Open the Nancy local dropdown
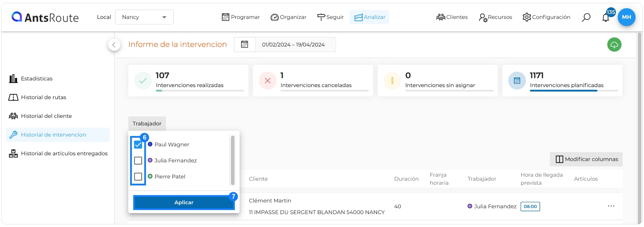Screen dimensions: 644x227 point(144,17)
